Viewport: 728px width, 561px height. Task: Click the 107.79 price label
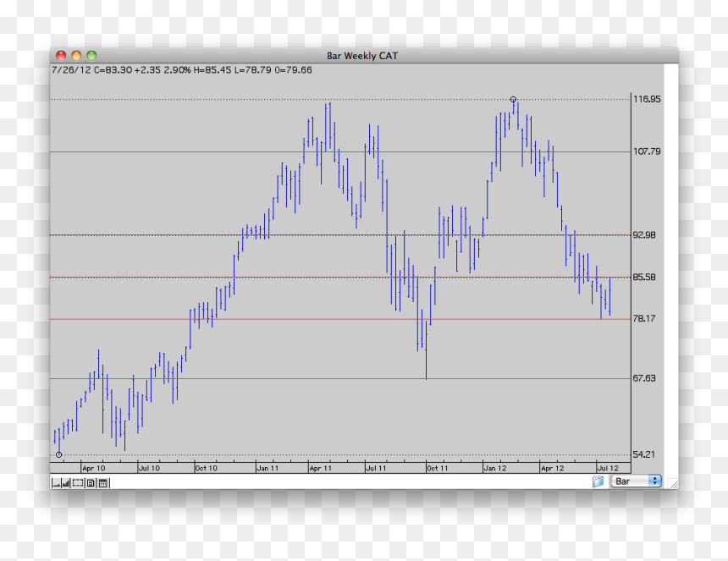[x=647, y=151]
